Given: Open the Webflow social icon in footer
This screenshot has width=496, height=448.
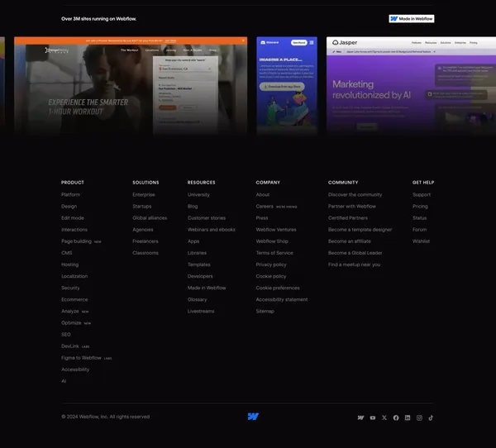Looking at the screenshot, I should (x=360, y=417).
